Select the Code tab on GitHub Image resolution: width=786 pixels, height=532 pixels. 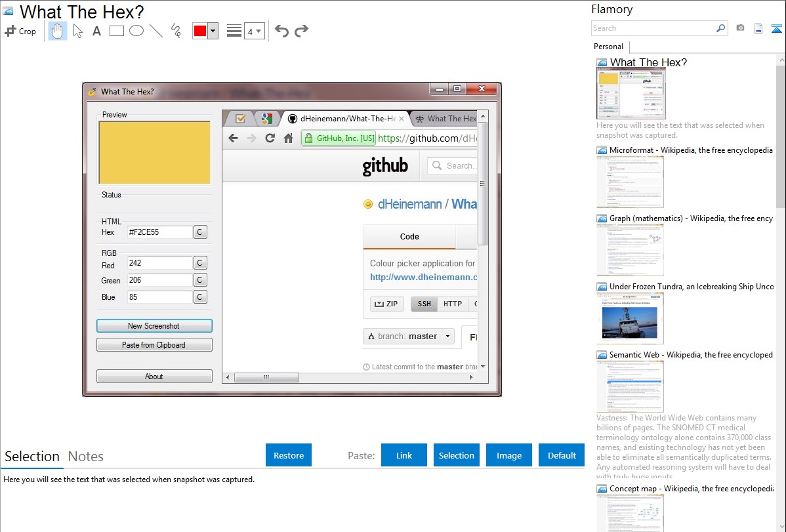(409, 237)
